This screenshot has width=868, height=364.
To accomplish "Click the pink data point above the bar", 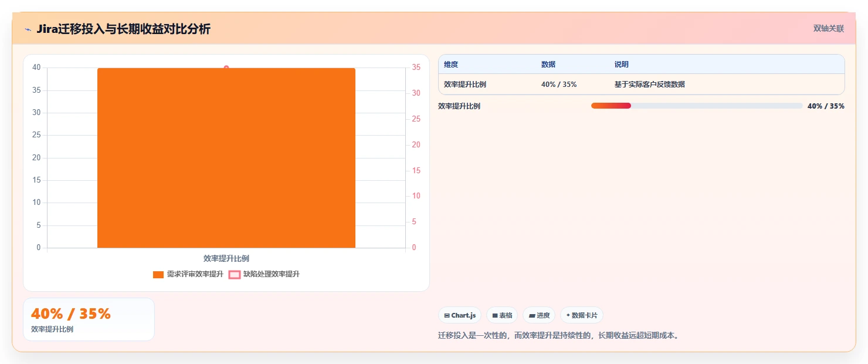I will 226,68.
